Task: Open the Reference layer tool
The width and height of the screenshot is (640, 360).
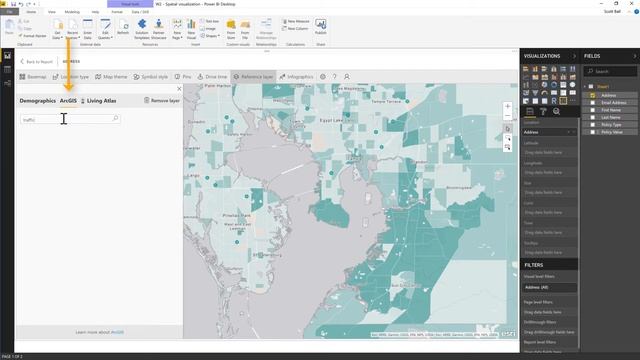Action: coord(253,77)
